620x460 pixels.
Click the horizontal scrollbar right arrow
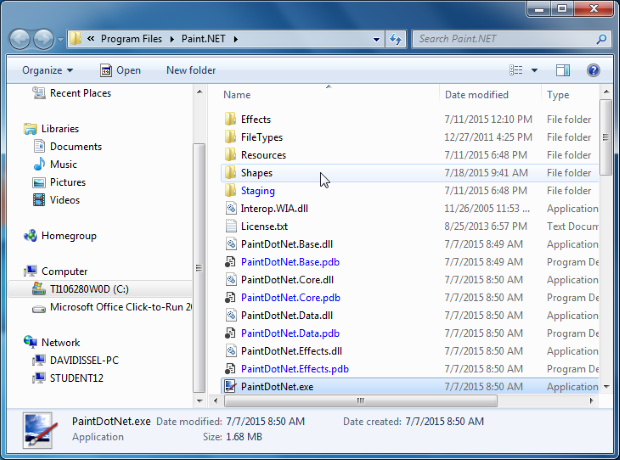pos(591,401)
